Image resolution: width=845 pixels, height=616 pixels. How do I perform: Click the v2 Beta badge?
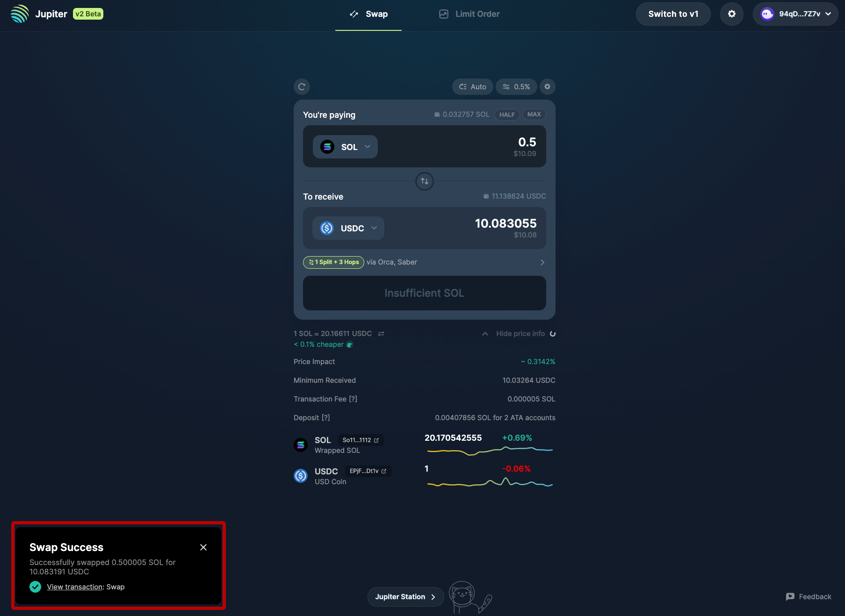coord(88,14)
